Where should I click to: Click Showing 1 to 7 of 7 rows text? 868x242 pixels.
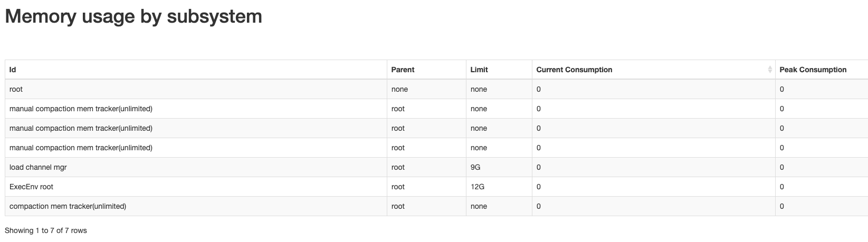click(46, 230)
